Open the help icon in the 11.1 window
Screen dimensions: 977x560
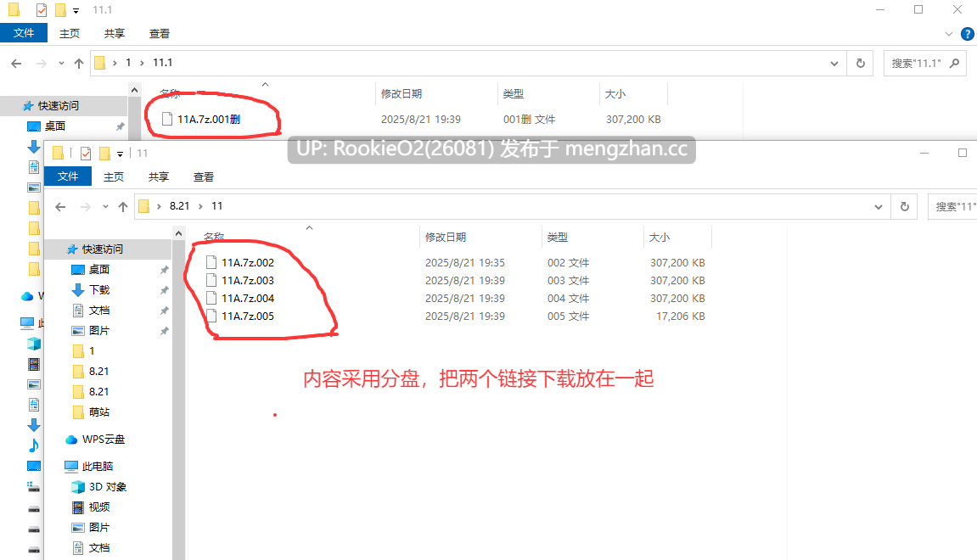click(968, 34)
